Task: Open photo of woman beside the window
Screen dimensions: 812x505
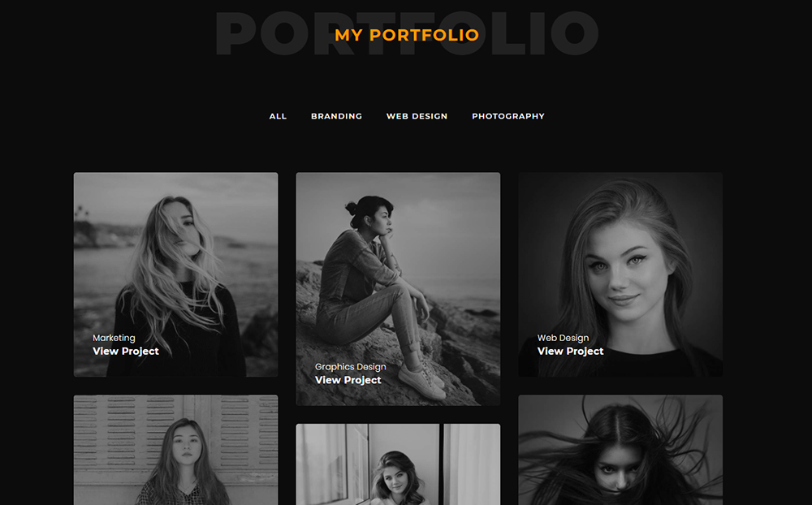Action: 398,464
